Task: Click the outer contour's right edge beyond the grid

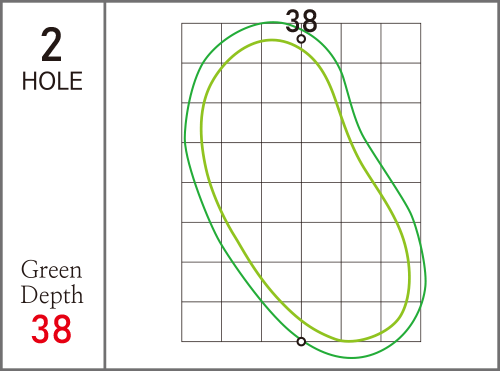Action: click(426, 280)
